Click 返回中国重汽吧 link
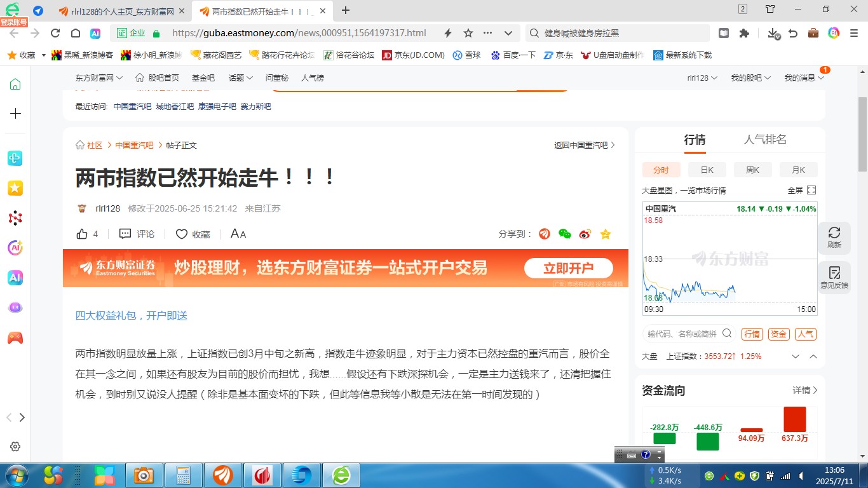868x488 pixels. point(585,145)
